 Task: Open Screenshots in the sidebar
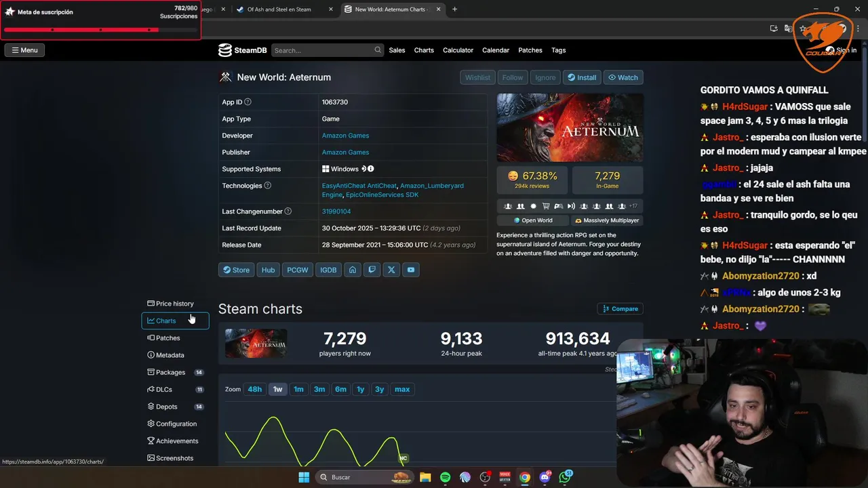point(175,458)
